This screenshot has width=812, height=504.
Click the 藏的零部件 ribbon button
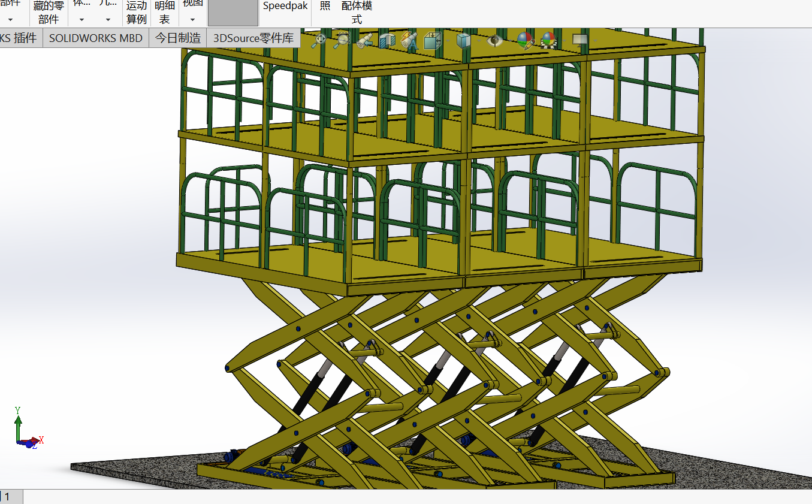pyautogui.click(x=49, y=12)
